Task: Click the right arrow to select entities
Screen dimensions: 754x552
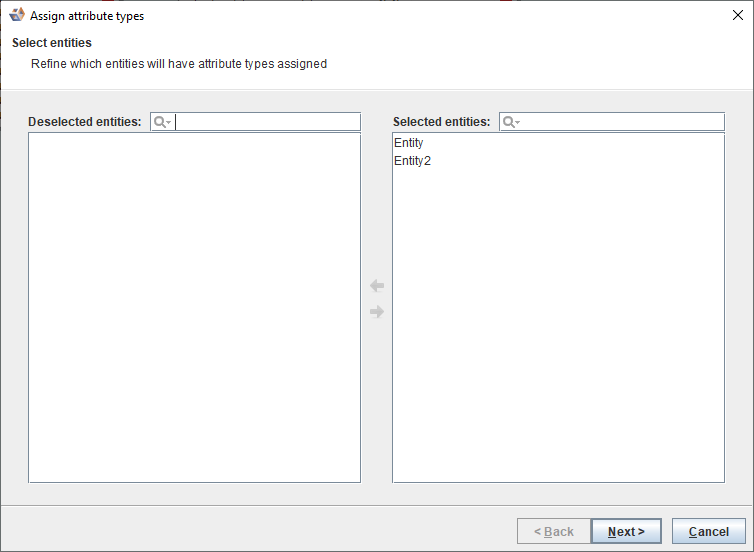Action: (x=377, y=312)
